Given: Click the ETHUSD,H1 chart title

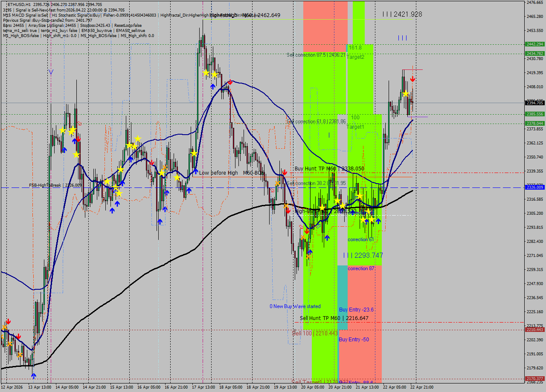Looking at the screenshot, I should tap(19, 4).
